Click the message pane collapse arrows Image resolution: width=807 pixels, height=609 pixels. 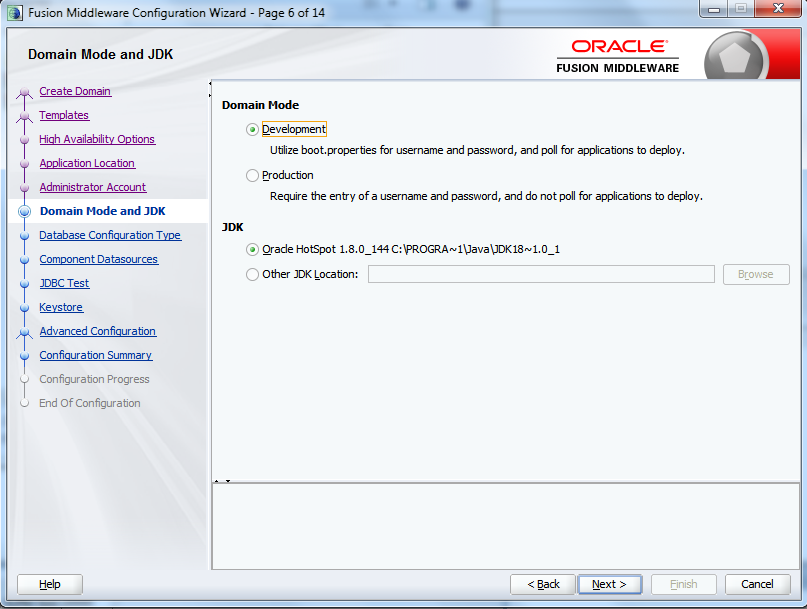(x=222, y=481)
